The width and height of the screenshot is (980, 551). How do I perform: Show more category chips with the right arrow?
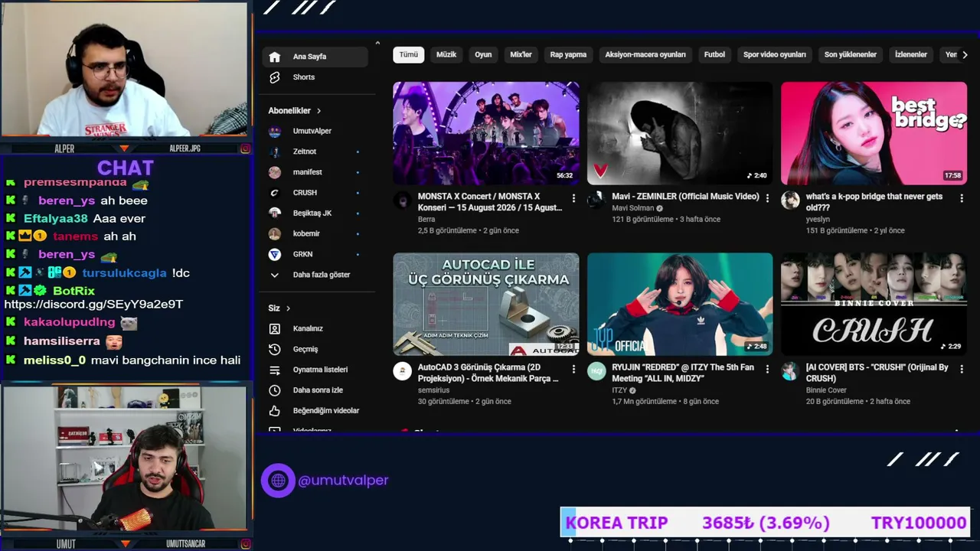[965, 55]
